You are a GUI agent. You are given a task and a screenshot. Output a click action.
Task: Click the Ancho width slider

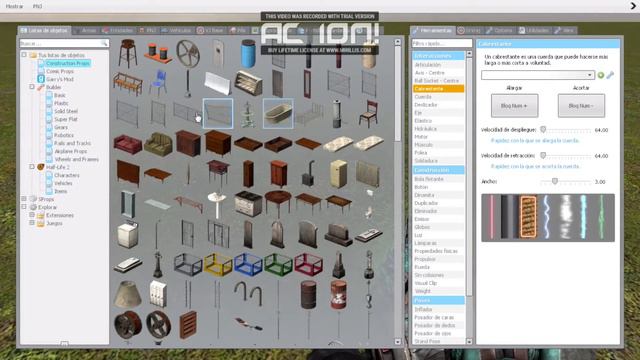(x=566, y=181)
